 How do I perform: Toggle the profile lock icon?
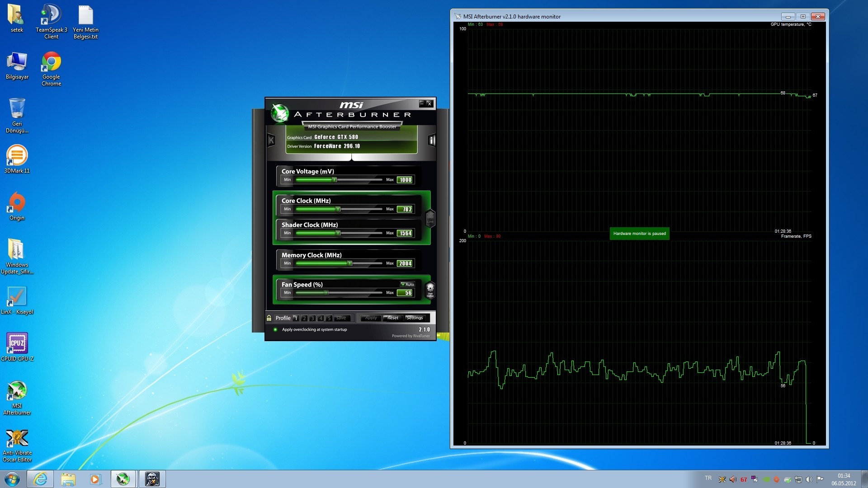[x=269, y=318]
